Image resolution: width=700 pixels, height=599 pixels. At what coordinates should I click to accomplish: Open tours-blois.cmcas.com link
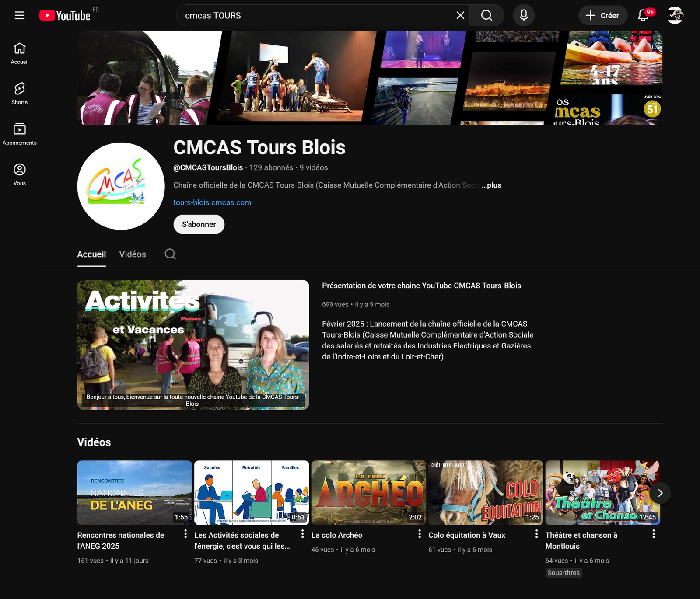pyautogui.click(x=212, y=202)
